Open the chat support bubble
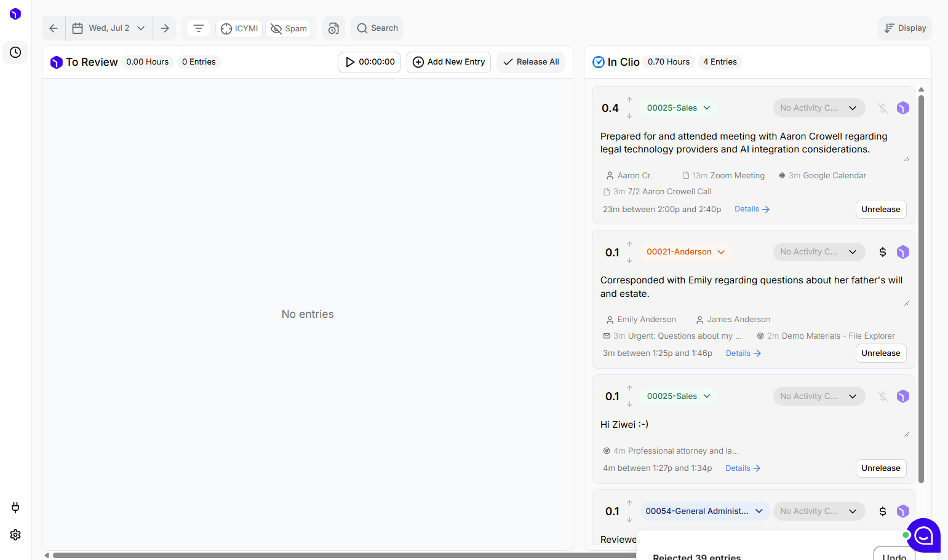Viewport: 948px width, 560px height. (x=923, y=535)
